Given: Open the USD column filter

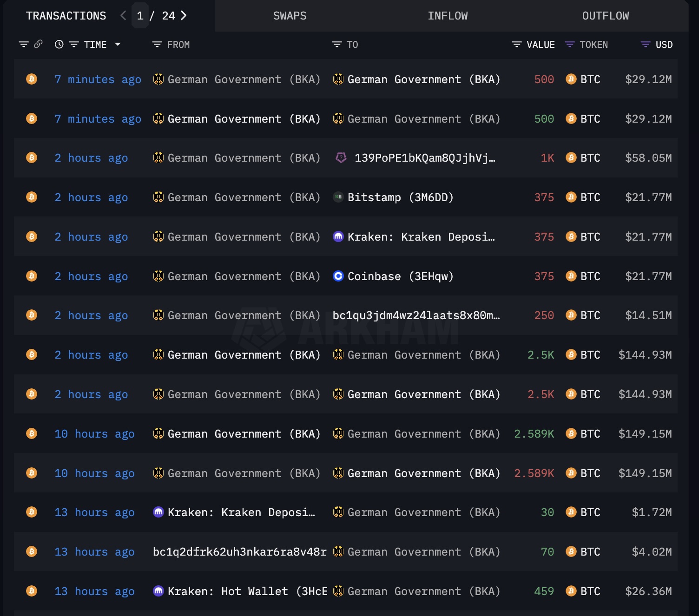Looking at the screenshot, I should coord(646,44).
